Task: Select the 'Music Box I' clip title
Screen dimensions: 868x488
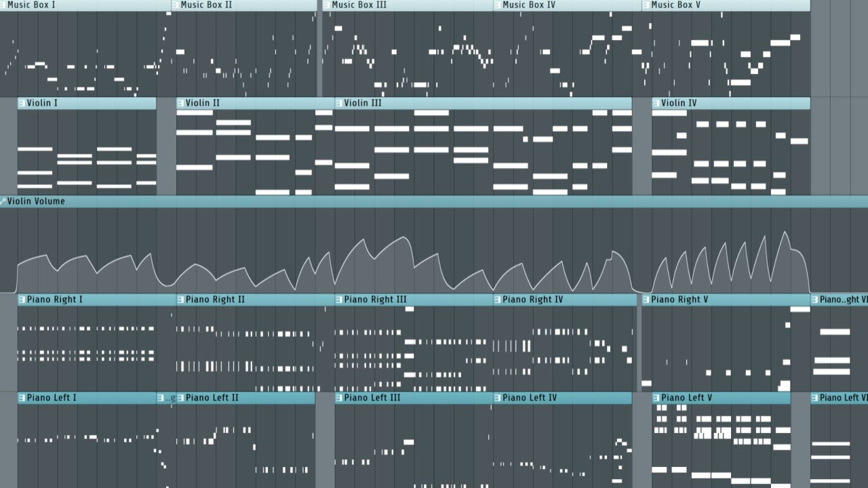Action: tap(31, 5)
